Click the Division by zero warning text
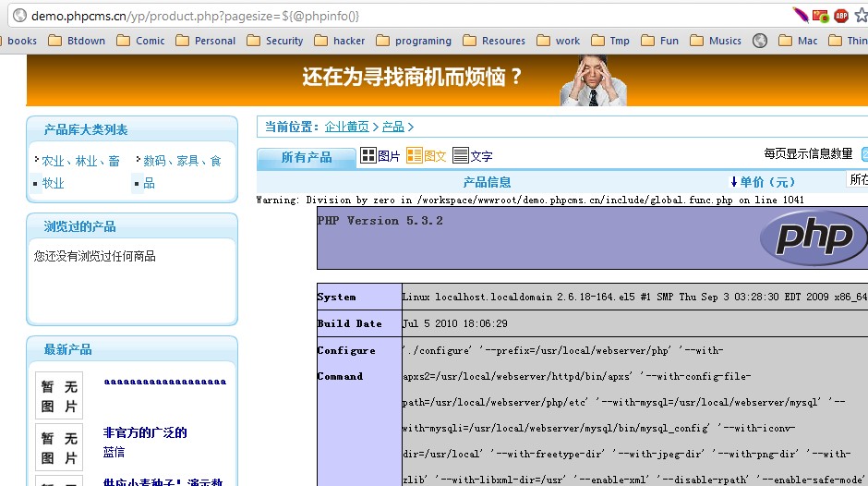Screen dimensions: 868x486 530,200
